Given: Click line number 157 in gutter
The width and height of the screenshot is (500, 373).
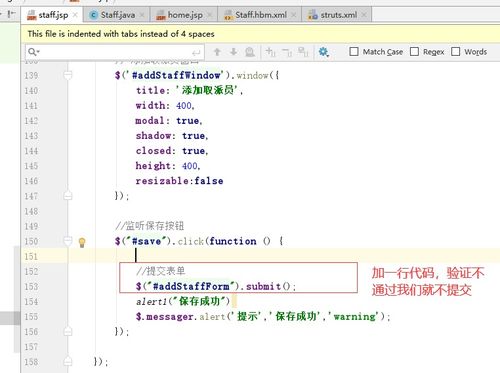Looking at the screenshot, I should [31, 347].
